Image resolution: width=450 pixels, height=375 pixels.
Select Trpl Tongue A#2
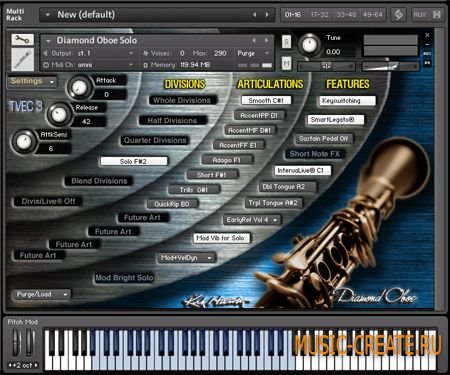(274, 203)
